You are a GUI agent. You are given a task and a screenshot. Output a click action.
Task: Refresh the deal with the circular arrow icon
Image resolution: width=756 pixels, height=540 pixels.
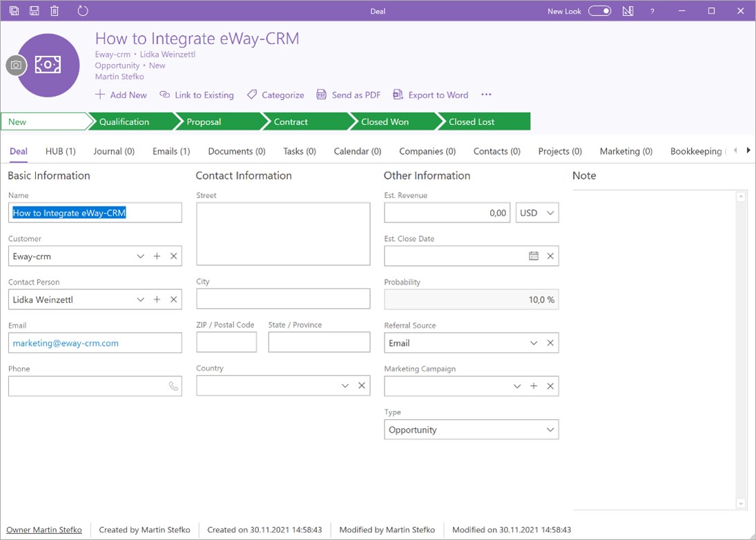point(83,10)
